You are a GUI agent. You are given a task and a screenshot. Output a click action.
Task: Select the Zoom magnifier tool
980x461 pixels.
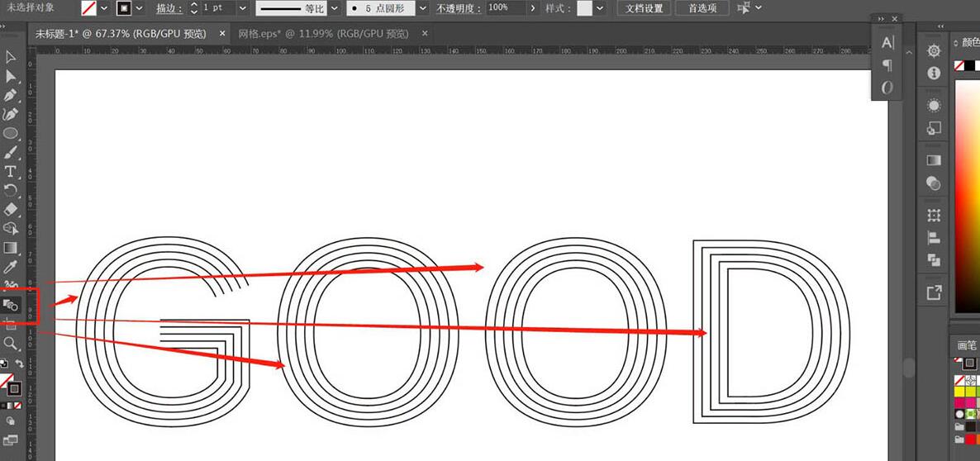coord(11,343)
